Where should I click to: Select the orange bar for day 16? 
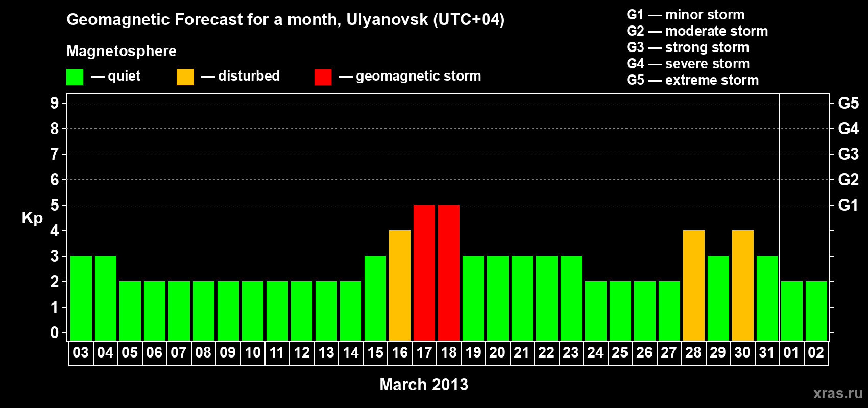pyautogui.click(x=400, y=286)
